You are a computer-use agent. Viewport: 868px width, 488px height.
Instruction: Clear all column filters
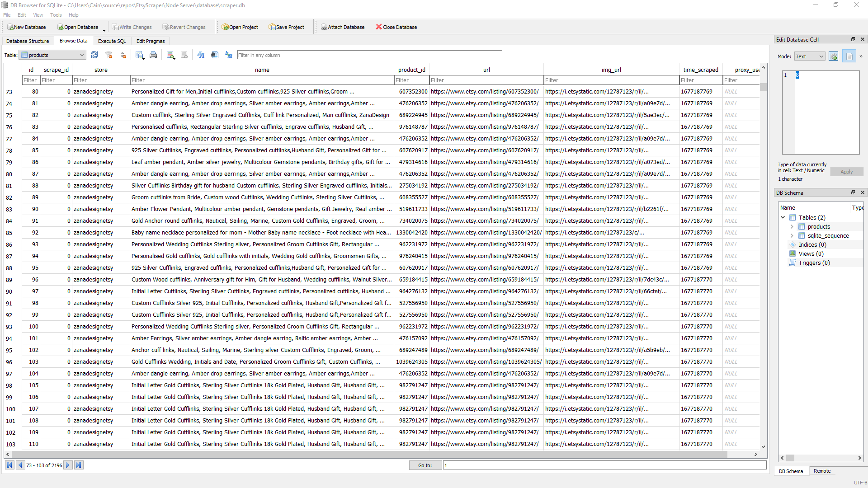click(108, 55)
